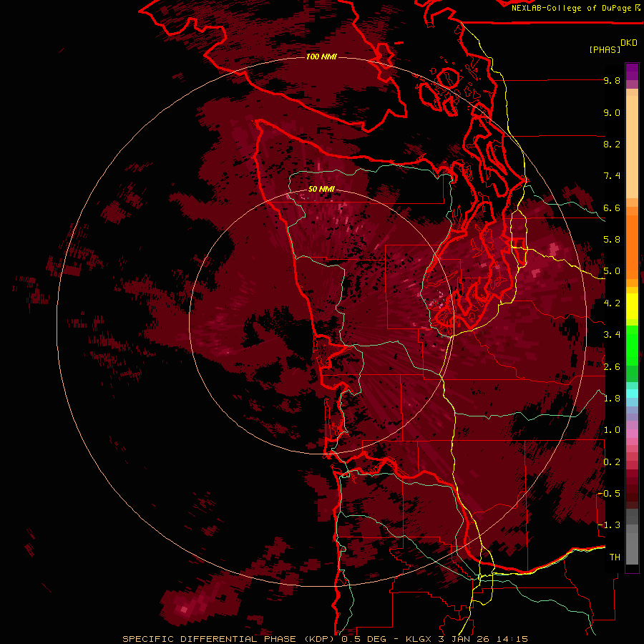Click the 4.2 value on color scale
644x644 pixels.
(x=612, y=303)
